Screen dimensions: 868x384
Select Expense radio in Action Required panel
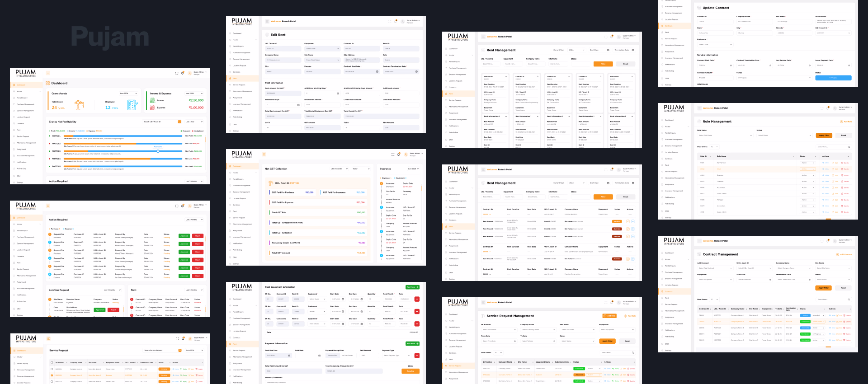click(64, 229)
